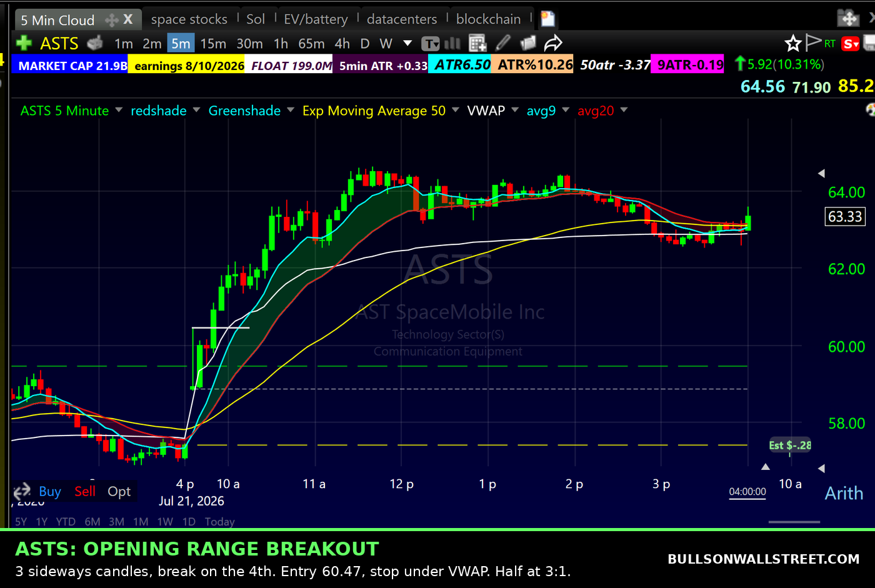The image size is (875, 588).
Task: Expand the avg9 study dropdown
Action: pos(566,110)
